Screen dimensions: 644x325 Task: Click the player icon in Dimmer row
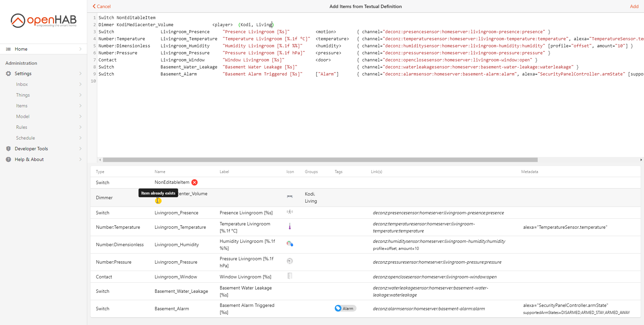pyautogui.click(x=290, y=197)
